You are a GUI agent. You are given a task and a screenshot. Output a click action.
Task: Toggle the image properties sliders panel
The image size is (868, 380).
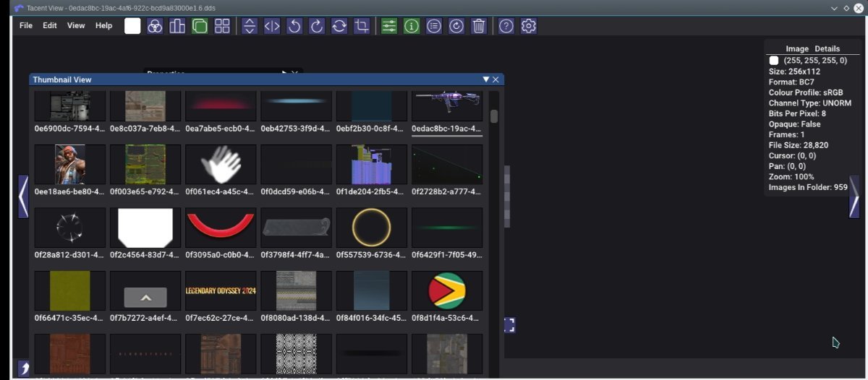click(389, 26)
